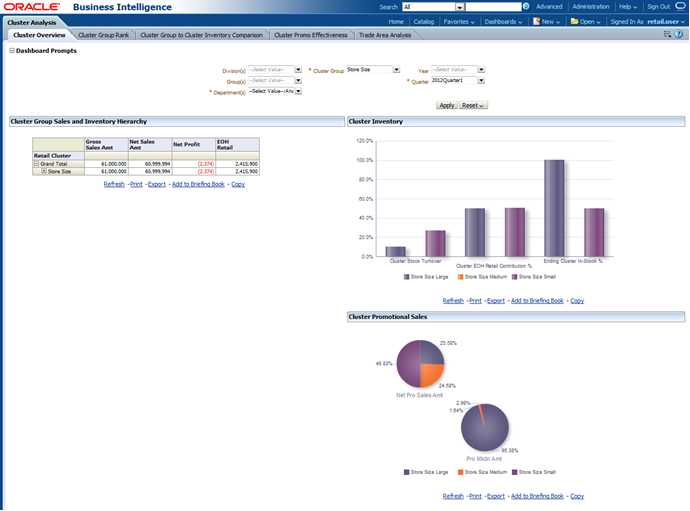Open the search scope All dropdown

coord(459,7)
